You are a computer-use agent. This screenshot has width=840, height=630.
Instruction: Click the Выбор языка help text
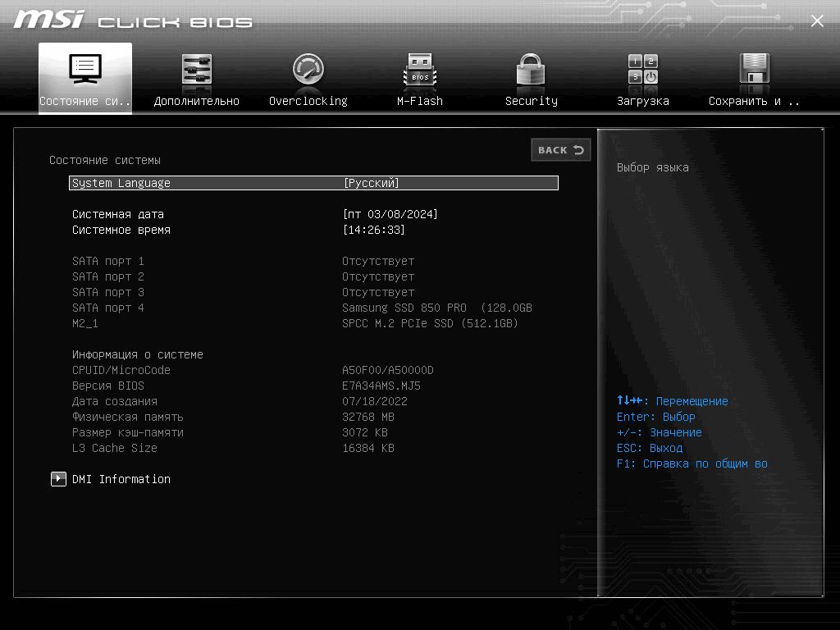click(x=652, y=167)
